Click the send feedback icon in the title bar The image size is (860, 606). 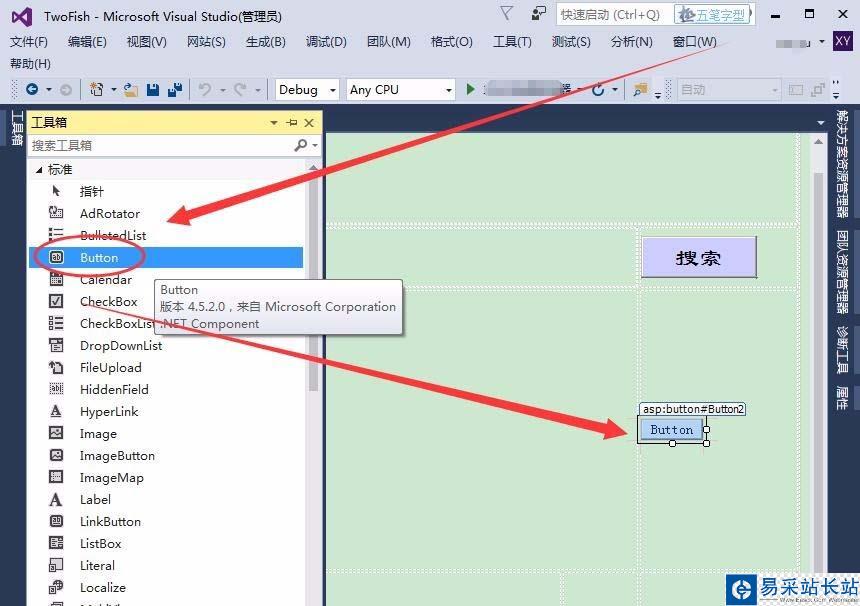coord(539,13)
